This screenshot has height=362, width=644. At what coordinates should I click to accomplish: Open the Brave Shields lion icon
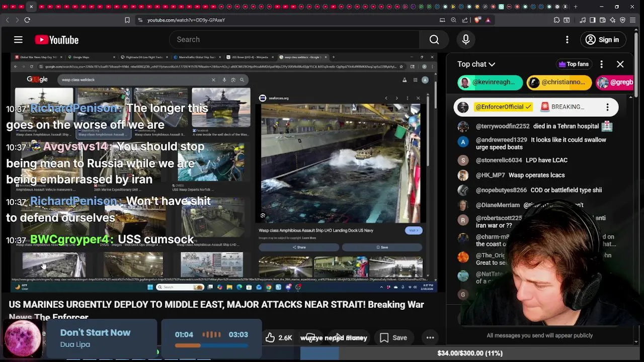pos(477,20)
